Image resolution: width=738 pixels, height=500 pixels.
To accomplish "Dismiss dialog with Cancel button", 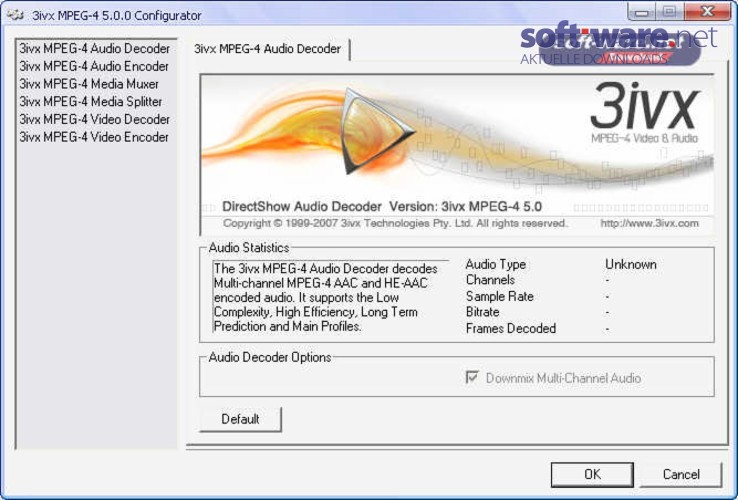I will (x=681, y=474).
